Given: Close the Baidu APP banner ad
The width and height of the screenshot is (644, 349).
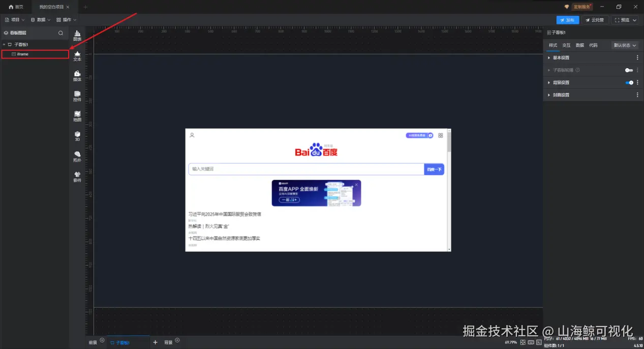Looking at the screenshot, I should 356,184.
